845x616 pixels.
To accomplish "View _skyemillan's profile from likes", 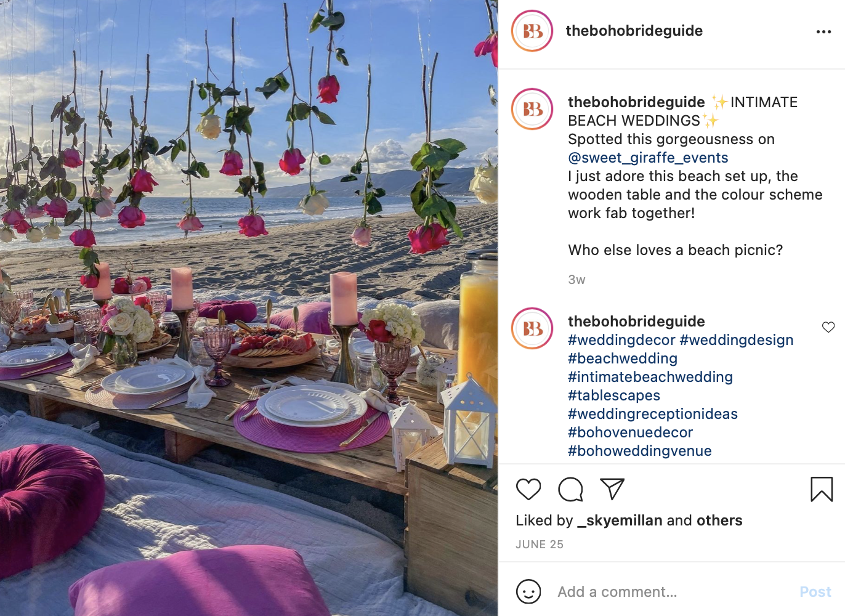I will (620, 521).
